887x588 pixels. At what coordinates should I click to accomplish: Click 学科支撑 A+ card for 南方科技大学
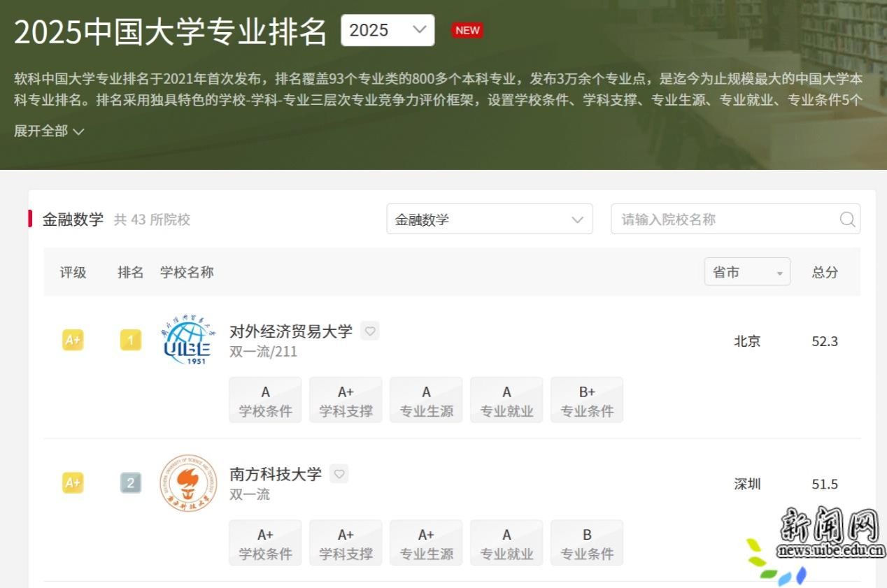(346, 543)
